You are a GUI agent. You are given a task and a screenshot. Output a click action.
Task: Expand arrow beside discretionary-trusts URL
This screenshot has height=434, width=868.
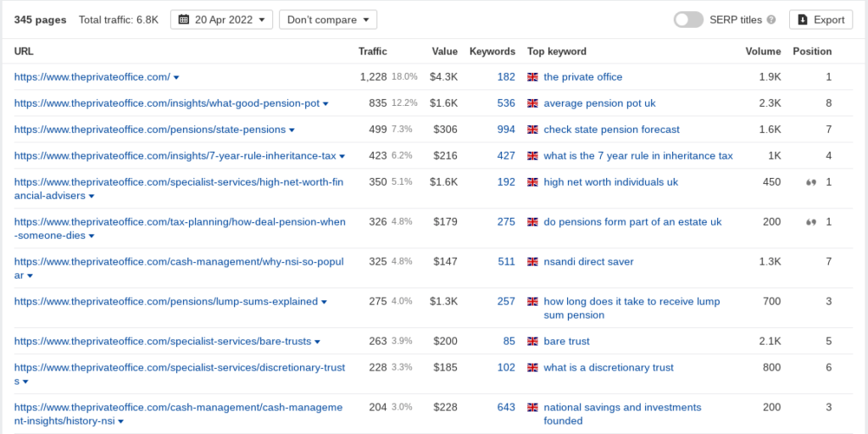[25, 382]
